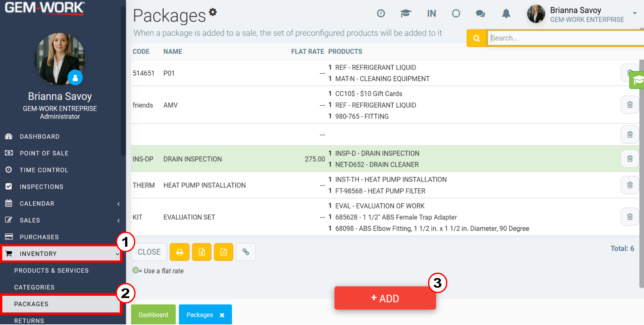
Task: Open the Packages settings gear
Action: pyautogui.click(x=213, y=12)
